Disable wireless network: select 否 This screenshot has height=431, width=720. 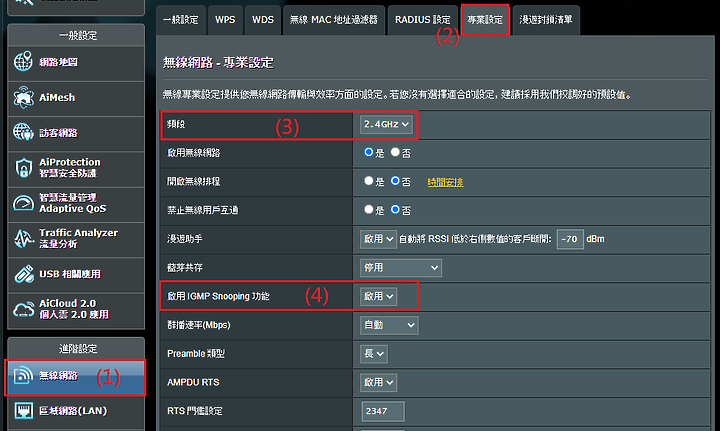[395, 152]
